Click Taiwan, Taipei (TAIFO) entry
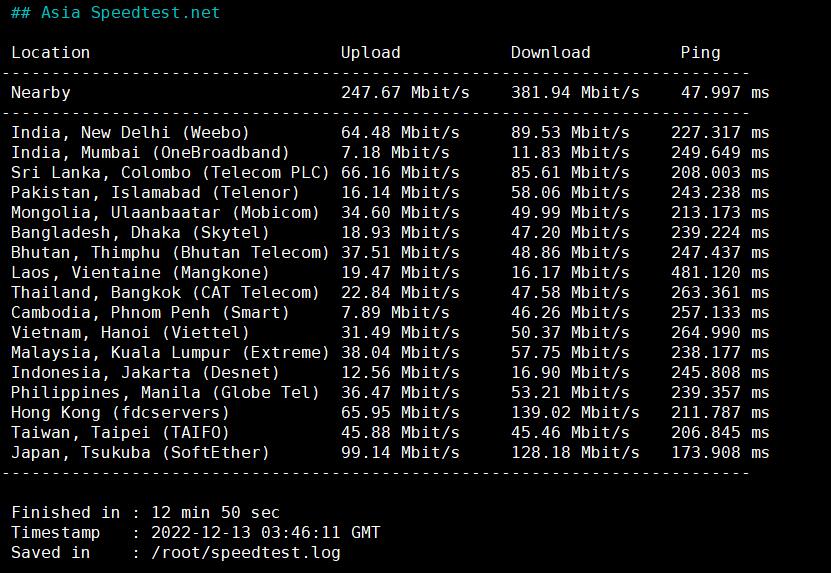831x573 pixels. tap(120, 433)
